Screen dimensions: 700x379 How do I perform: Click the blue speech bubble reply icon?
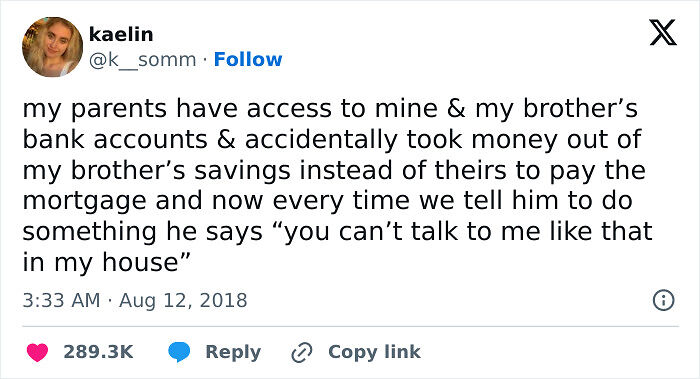pos(179,352)
